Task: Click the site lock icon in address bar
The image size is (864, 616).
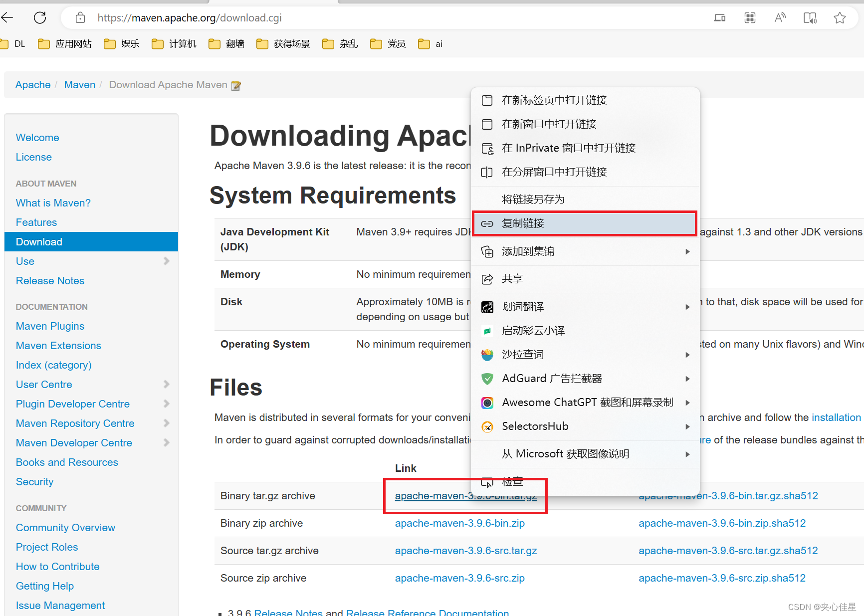Action: click(x=80, y=18)
